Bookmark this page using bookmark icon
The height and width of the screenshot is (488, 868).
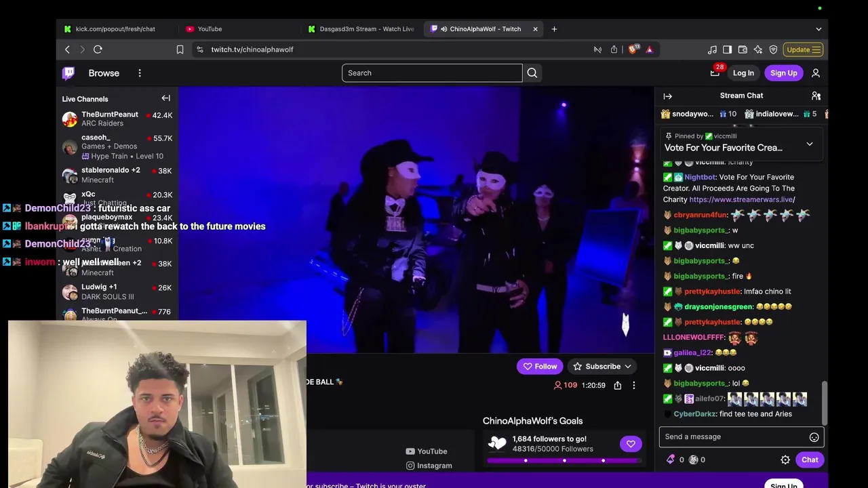pos(180,49)
